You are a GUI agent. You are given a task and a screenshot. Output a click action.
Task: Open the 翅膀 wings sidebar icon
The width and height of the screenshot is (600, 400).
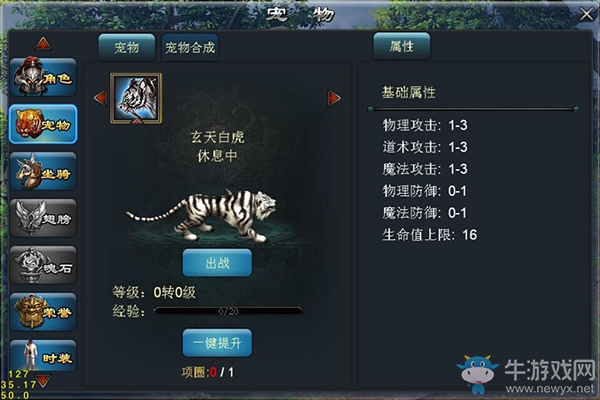43,218
